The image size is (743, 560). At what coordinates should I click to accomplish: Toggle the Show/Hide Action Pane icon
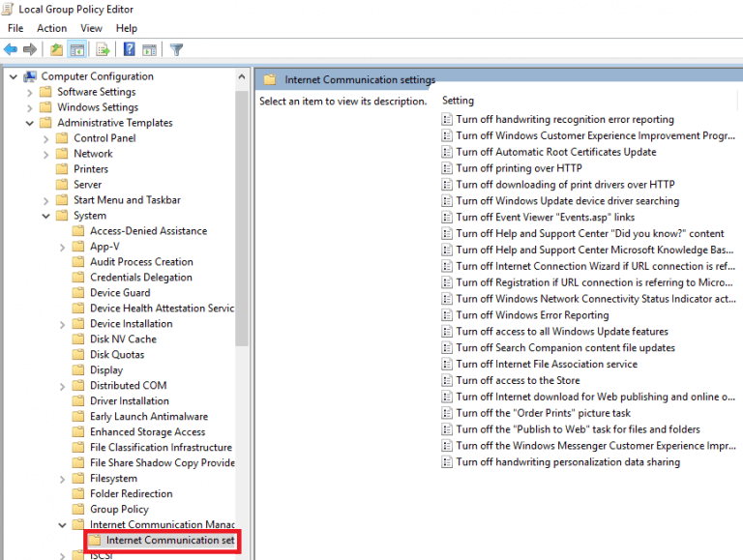pos(149,49)
